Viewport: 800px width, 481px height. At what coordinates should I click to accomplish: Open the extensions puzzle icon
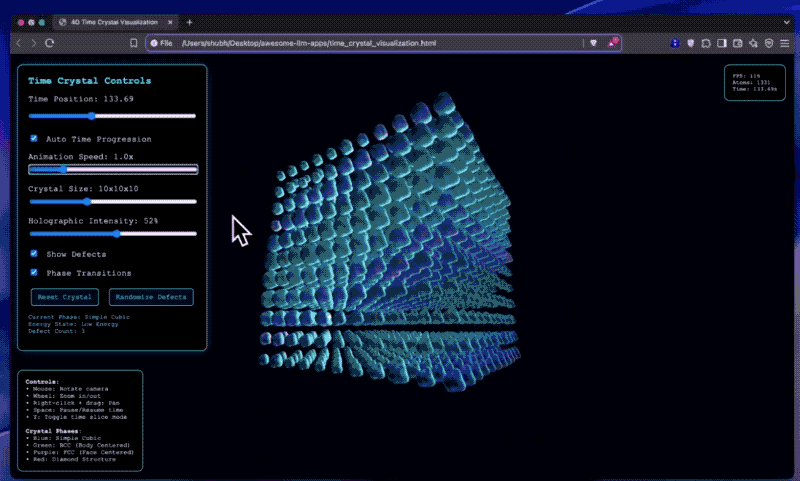pyautogui.click(x=706, y=43)
